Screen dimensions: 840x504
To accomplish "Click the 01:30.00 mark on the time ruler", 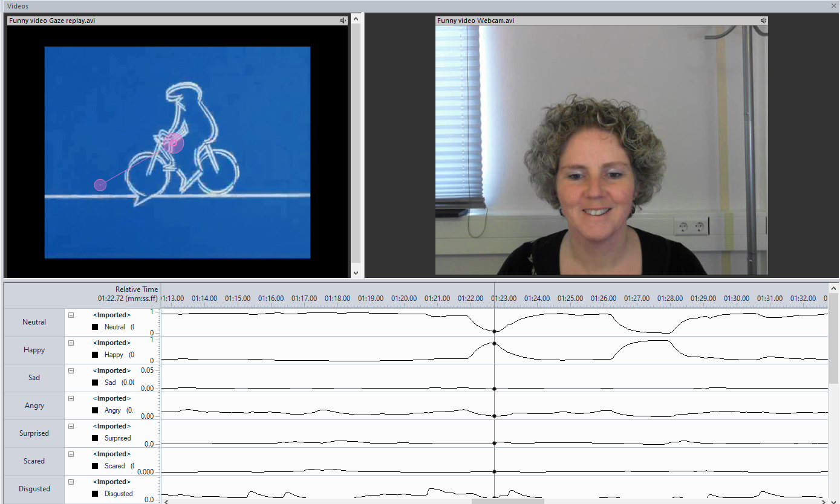I will (x=737, y=299).
